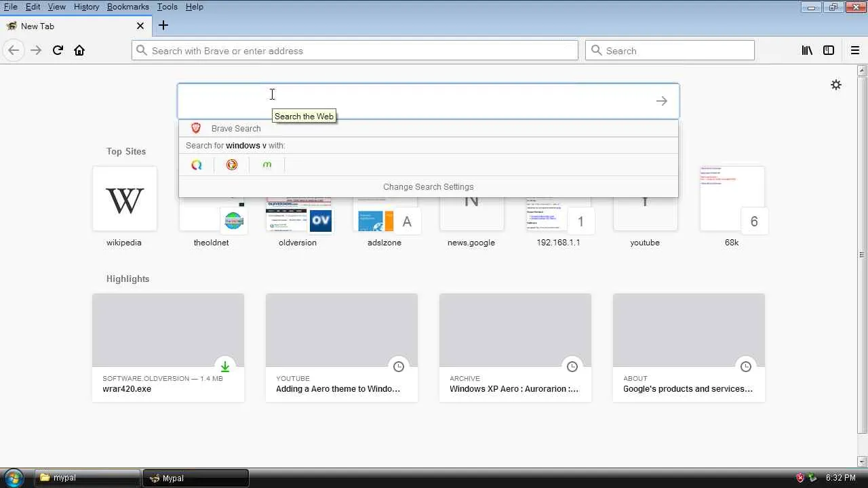This screenshot has height=488, width=868.
Task: Open the hamburger application menu
Action: (855, 50)
